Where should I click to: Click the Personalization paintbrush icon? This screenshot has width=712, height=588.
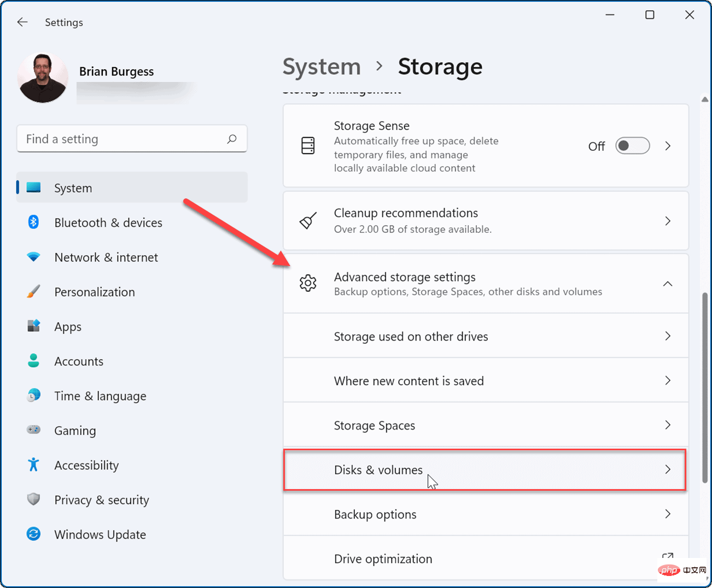[33, 291]
